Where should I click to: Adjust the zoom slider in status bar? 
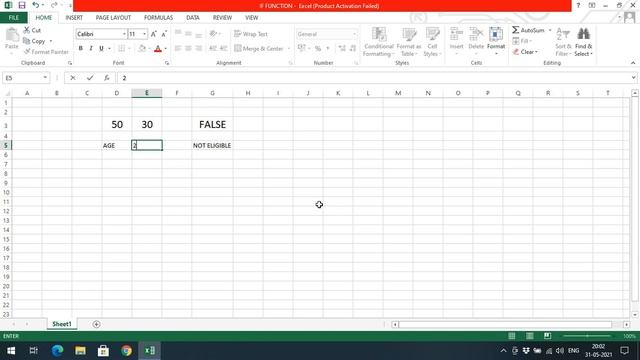(x=587, y=336)
